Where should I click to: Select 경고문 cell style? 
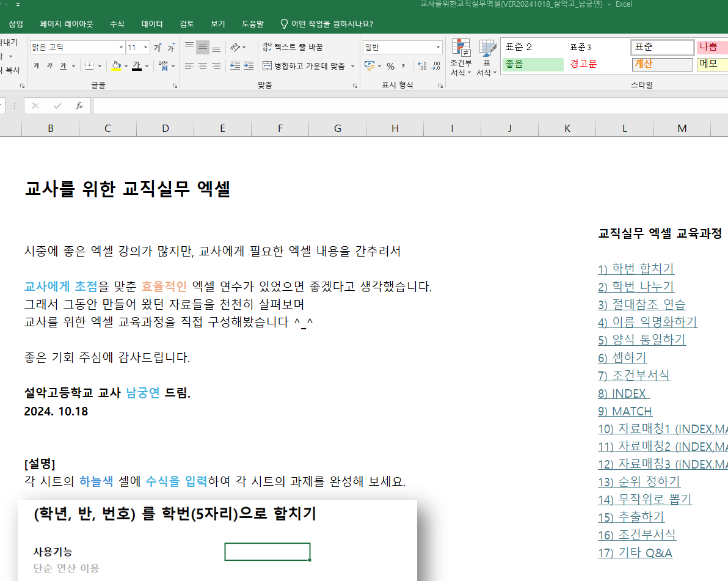[598, 64]
